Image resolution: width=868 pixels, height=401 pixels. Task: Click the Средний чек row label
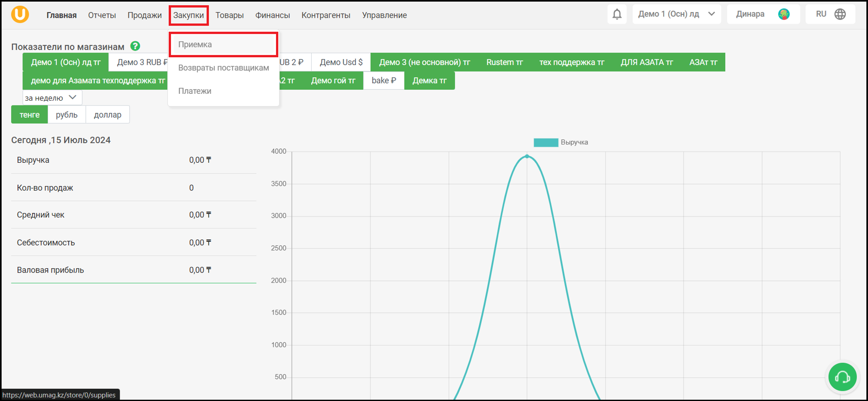[x=41, y=215]
